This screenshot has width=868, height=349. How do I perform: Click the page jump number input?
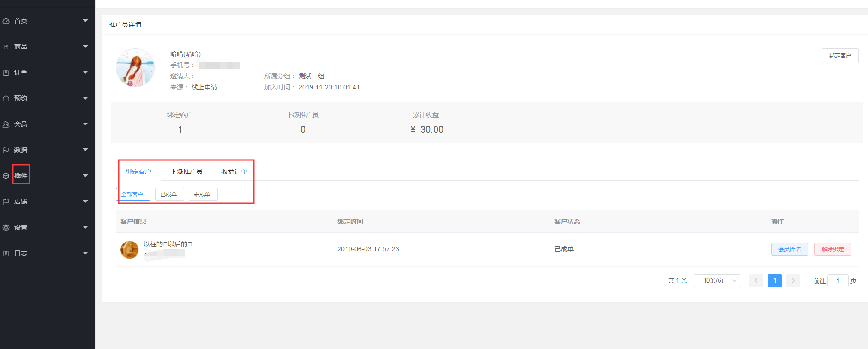838,281
